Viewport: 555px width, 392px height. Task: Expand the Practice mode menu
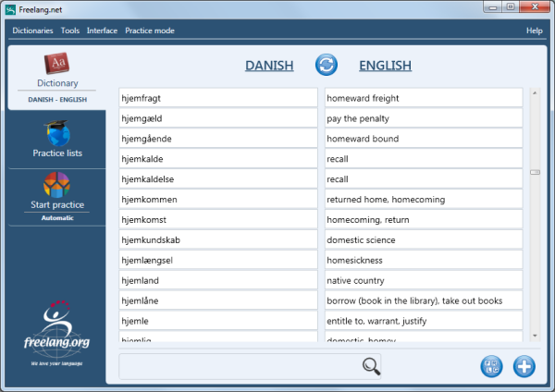point(150,31)
